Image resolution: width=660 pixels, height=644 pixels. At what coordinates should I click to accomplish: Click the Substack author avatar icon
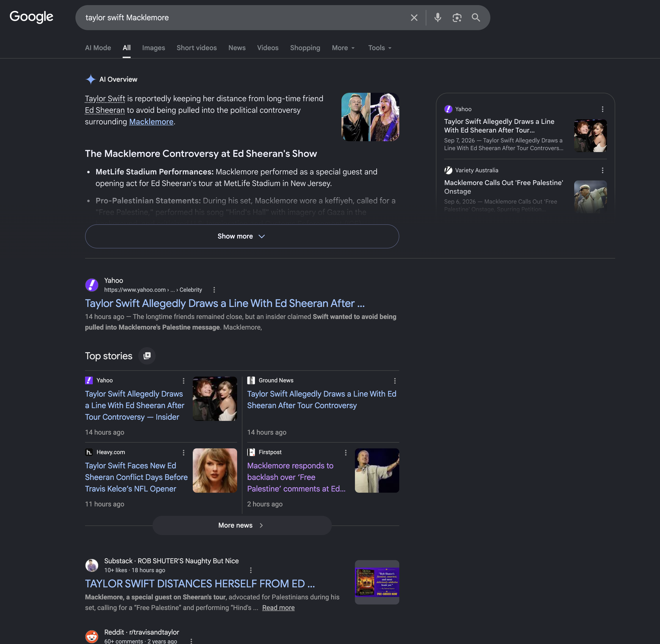coord(92,565)
